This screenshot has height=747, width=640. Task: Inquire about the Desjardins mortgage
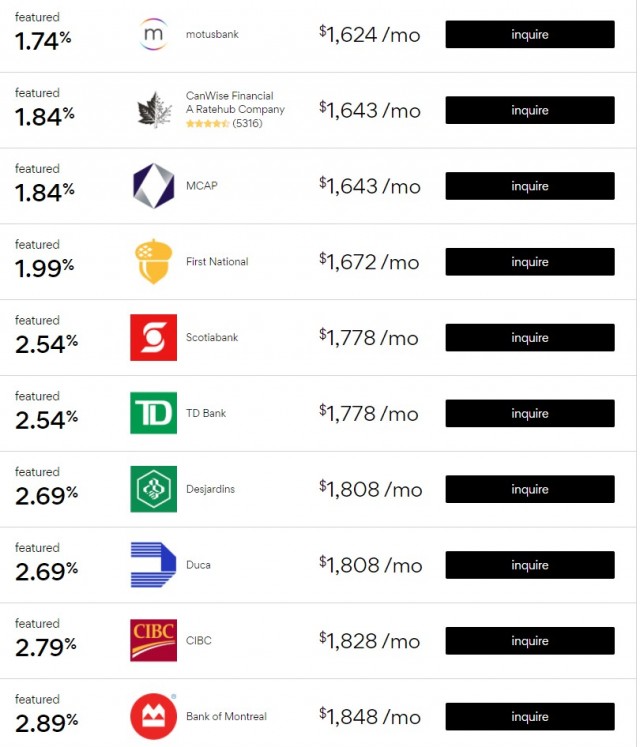tap(529, 489)
